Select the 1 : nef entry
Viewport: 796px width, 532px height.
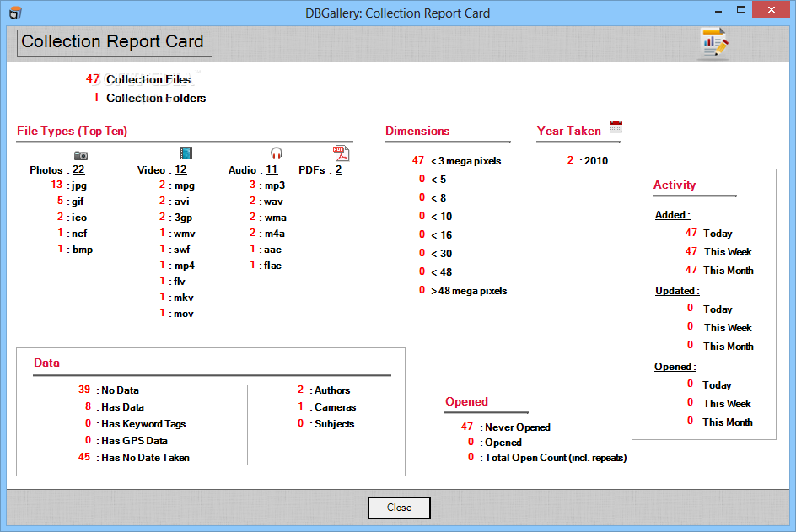[x=72, y=234]
